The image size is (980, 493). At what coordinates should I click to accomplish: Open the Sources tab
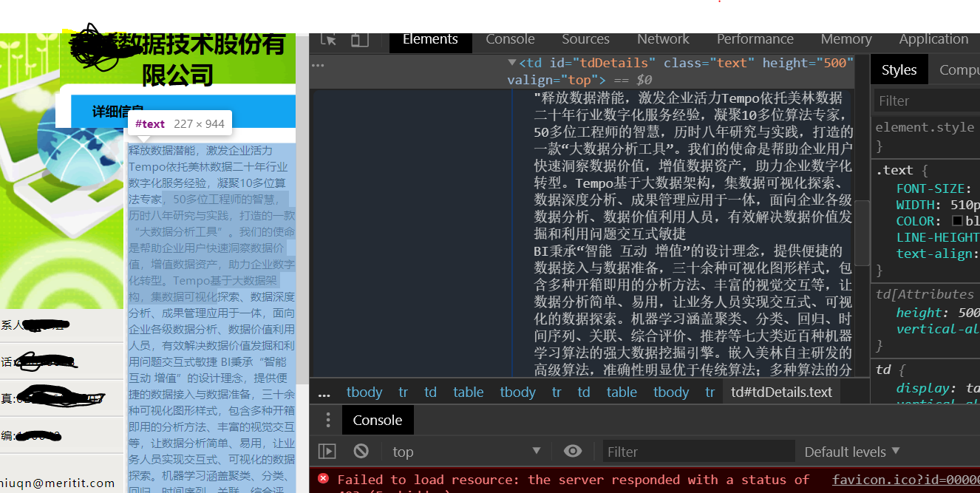click(585, 40)
